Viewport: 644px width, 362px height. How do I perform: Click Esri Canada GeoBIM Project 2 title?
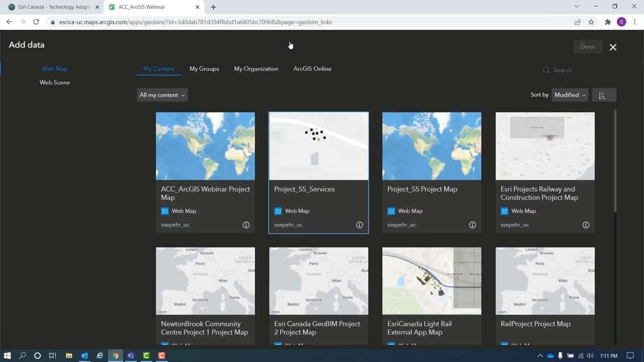(317, 328)
